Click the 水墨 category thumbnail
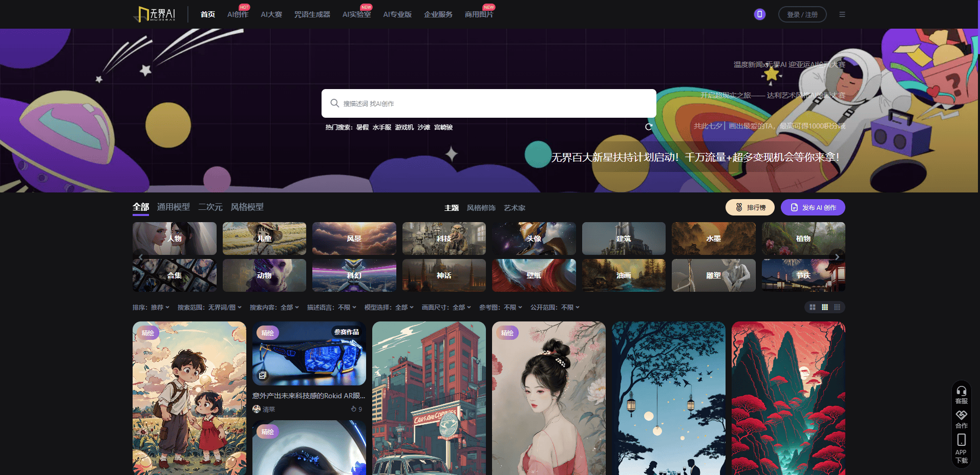Image resolution: width=980 pixels, height=475 pixels. coord(713,239)
